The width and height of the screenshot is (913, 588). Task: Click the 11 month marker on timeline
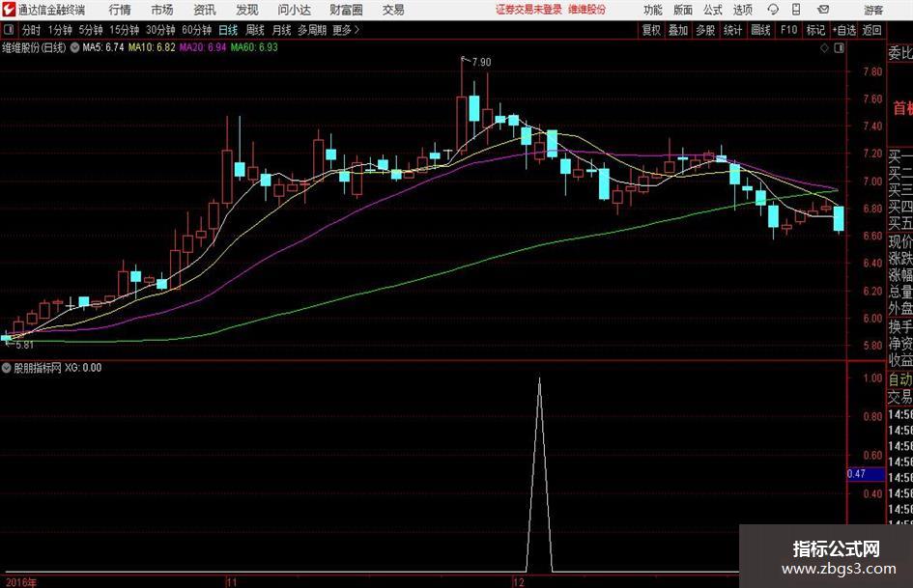pyautogui.click(x=232, y=582)
